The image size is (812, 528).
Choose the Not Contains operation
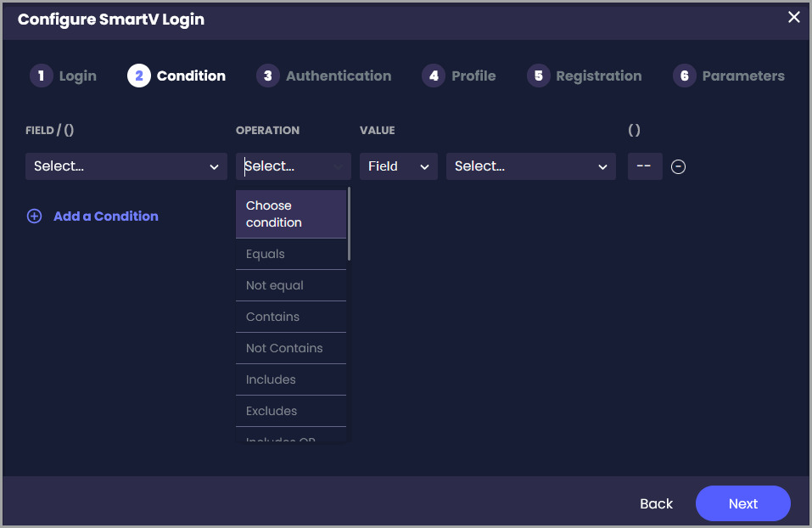(x=291, y=348)
